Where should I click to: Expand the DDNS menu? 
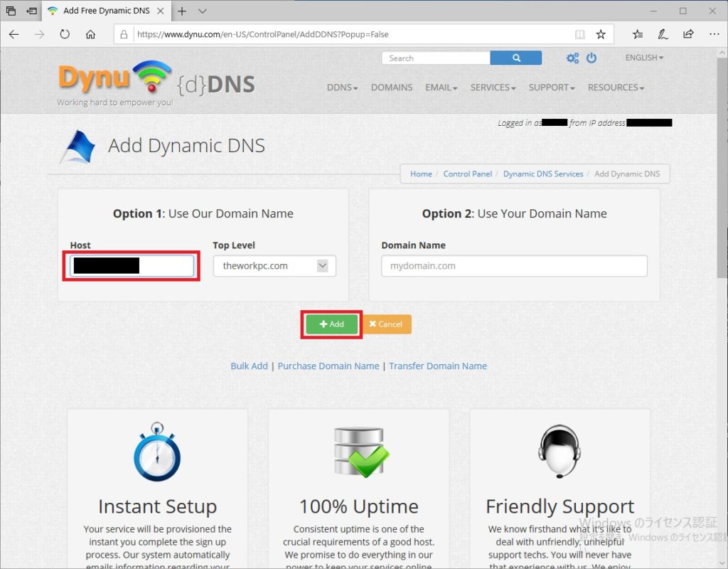point(342,87)
